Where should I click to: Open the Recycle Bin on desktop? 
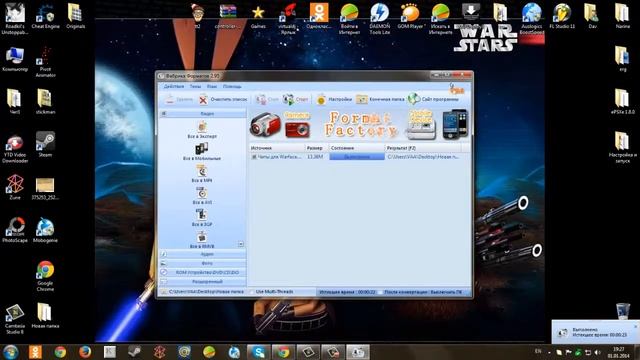point(623,311)
